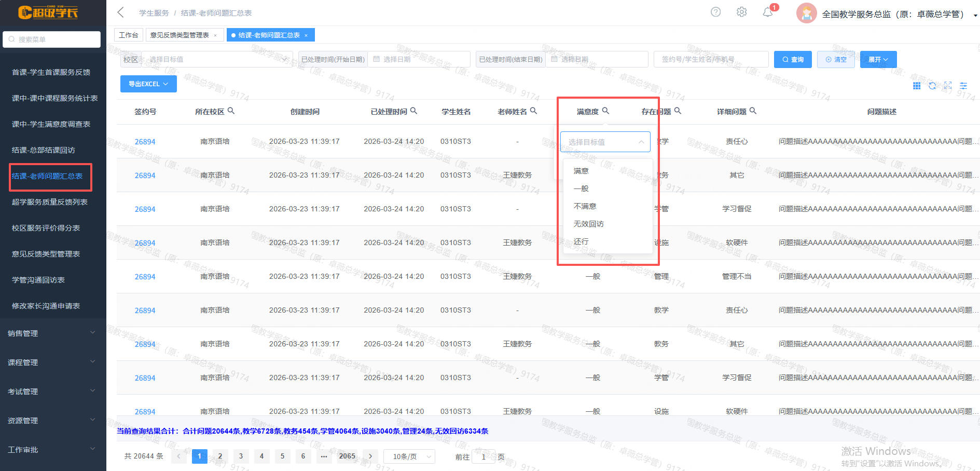Click the refresh table icon
This screenshot has width=980, height=471.
(x=932, y=86)
